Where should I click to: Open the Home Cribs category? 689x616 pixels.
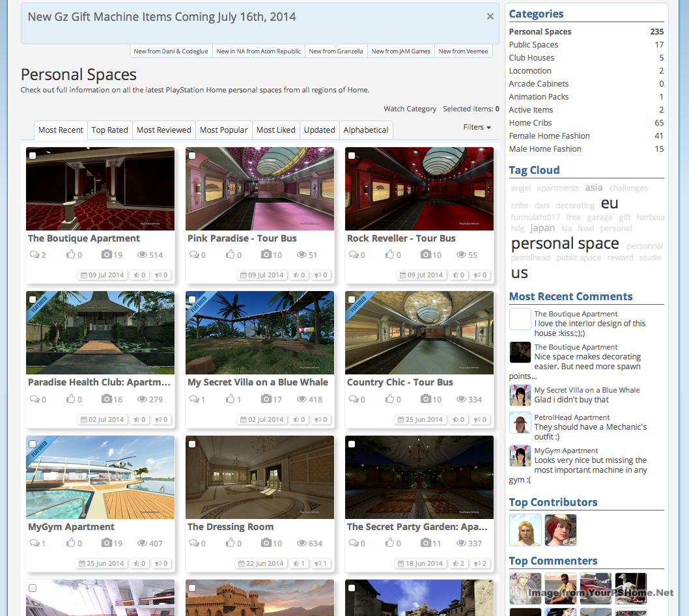[530, 123]
